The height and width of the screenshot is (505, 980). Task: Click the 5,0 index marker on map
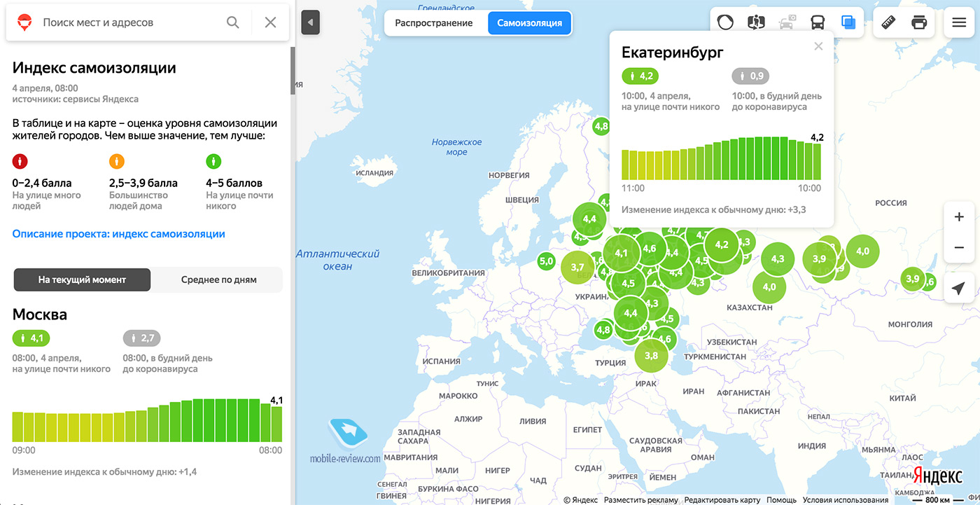click(546, 261)
